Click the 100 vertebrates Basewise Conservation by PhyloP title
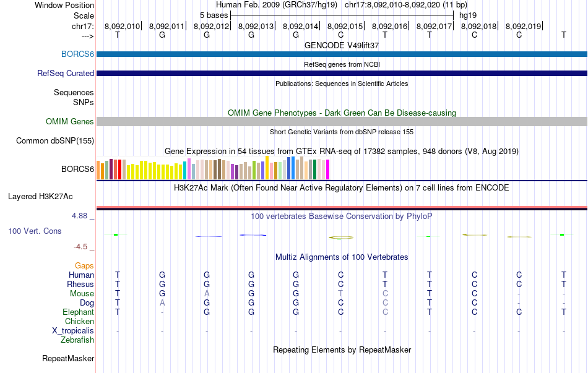The height and width of the screenshot is (373, 588). [342, 216]
